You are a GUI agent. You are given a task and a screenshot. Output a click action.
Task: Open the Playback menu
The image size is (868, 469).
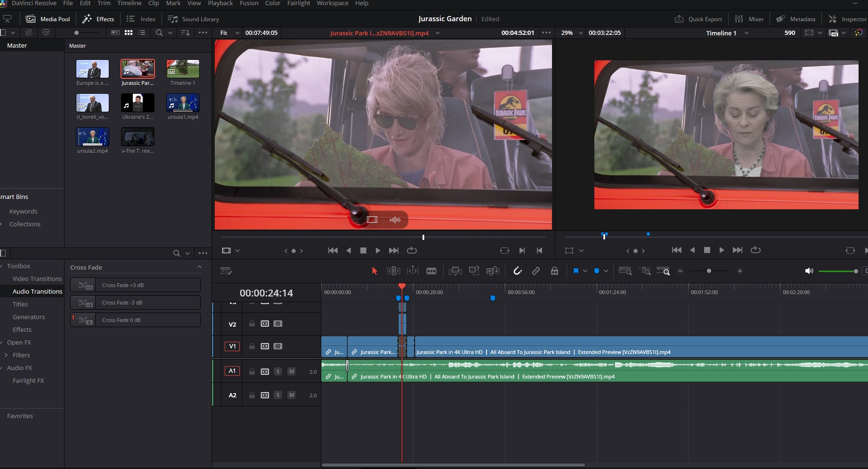(220, 3)
